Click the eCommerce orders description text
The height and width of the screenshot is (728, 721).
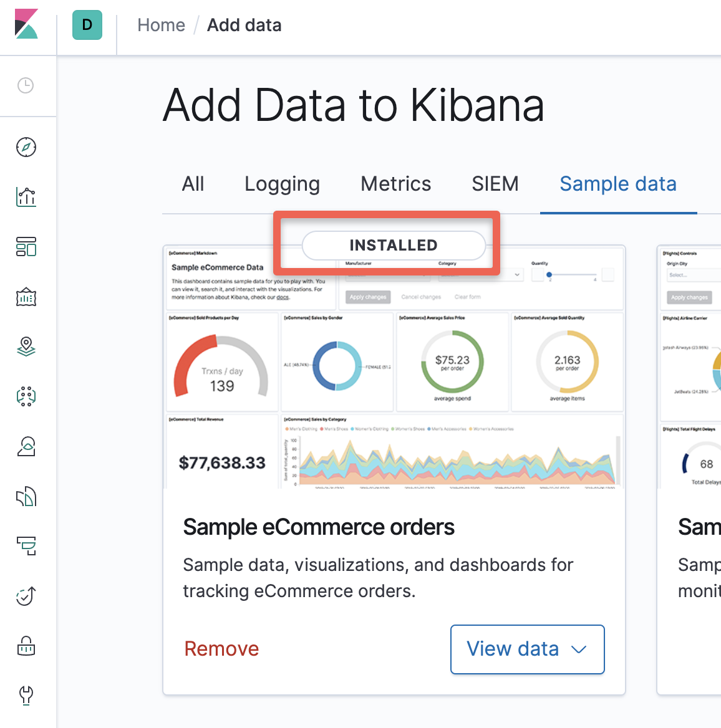tap(378, 578)
